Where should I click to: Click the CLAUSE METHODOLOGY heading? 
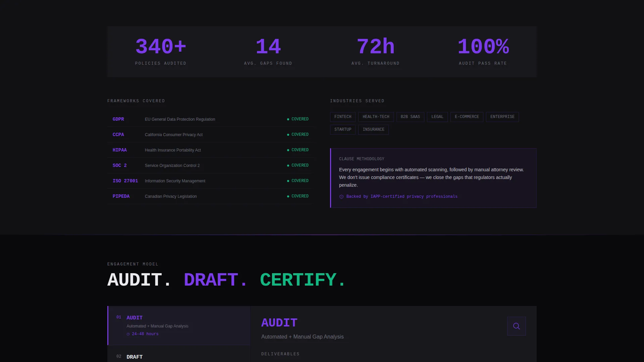click(362, 159)
